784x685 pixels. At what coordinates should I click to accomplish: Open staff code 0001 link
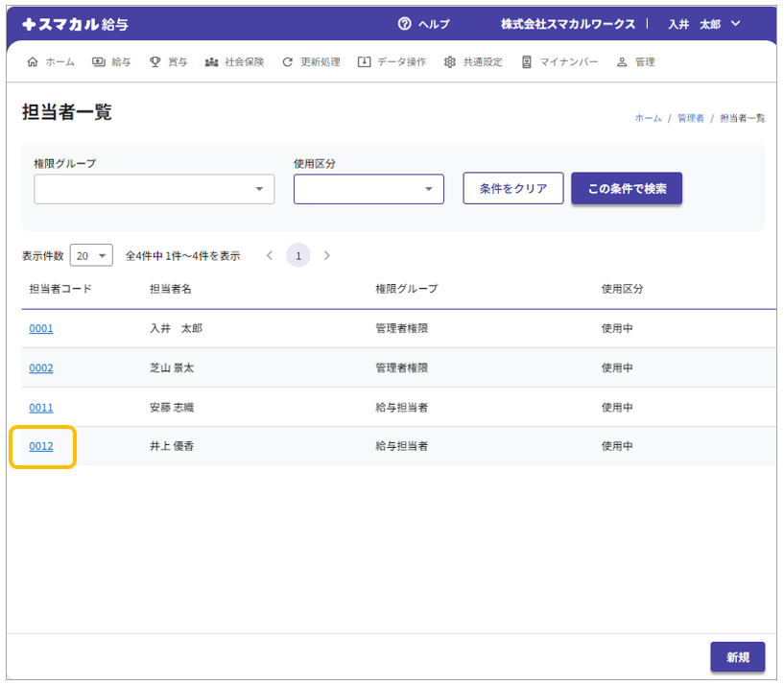41,328
